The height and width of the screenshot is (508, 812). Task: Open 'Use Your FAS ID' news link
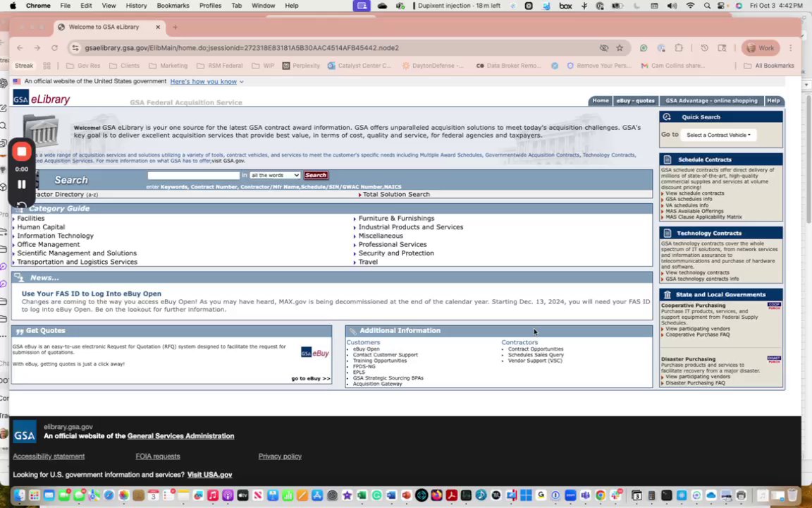click(x=91, y=294)
